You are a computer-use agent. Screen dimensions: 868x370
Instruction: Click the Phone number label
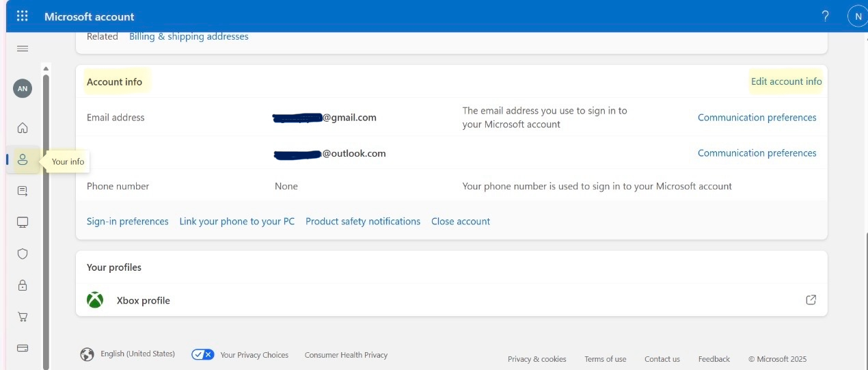(118, 186)
